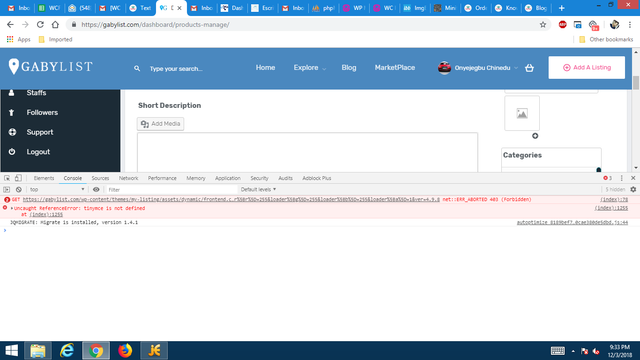Open File Explorer from taskbar

pyautogui.click(x=38, y=351)
